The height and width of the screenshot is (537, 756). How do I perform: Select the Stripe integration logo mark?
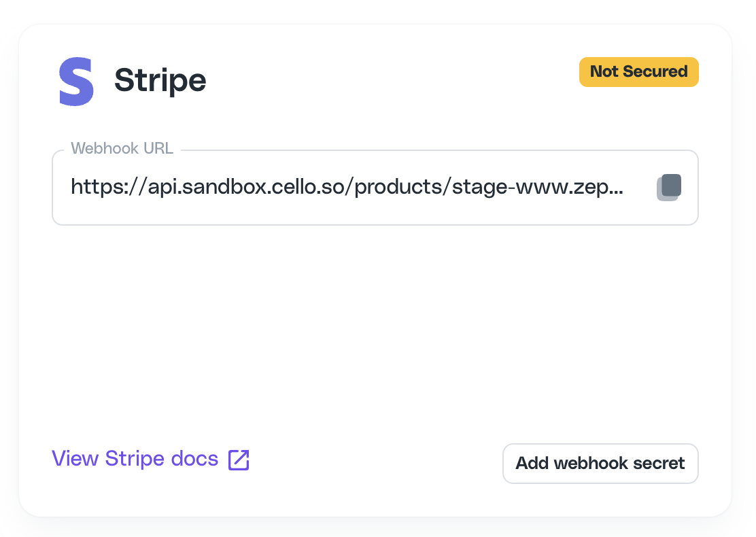click(76, 81)
